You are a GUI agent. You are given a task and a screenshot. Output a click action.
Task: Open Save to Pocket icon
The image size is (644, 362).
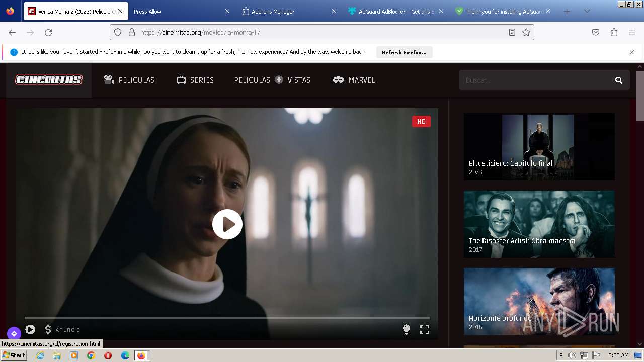[596, 32]
